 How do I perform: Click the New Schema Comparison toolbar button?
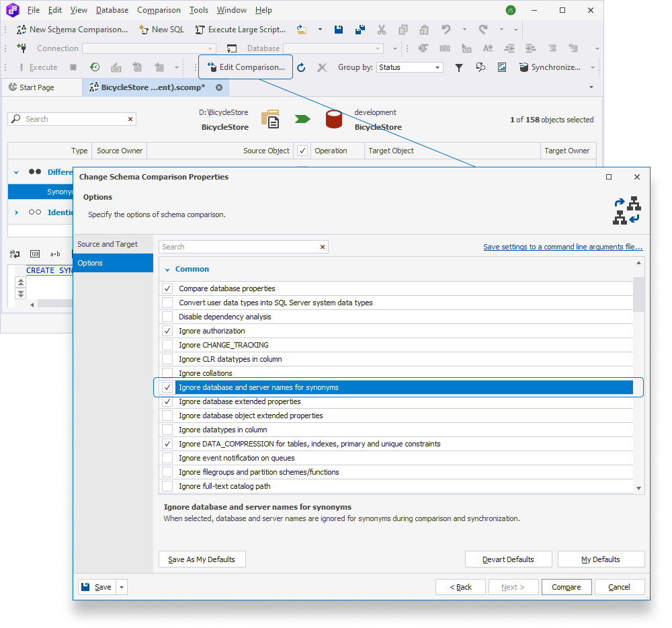click(x=72, y=30)
